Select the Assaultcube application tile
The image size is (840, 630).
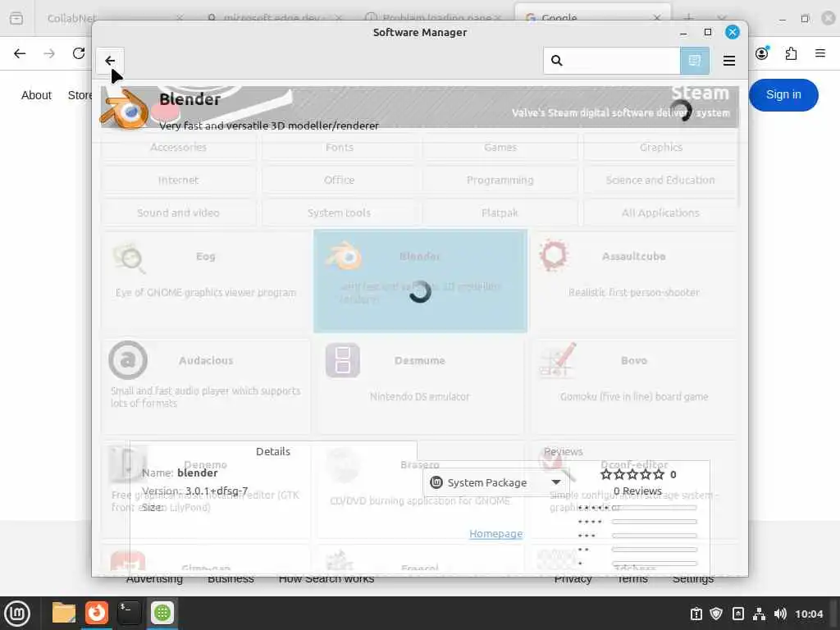point(634,281)
